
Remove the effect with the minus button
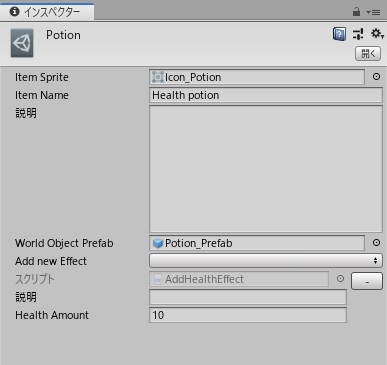pos(367,281)
